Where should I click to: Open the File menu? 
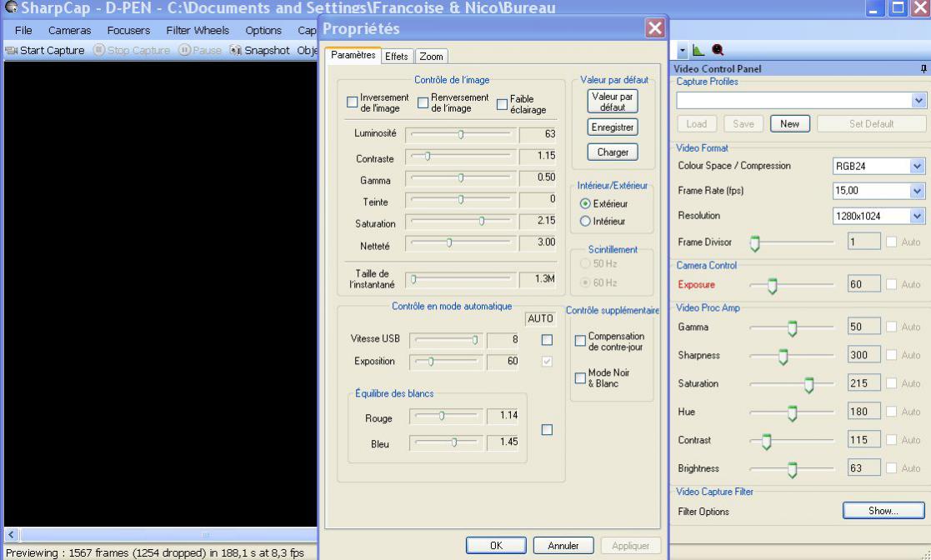click(x=23, y=30)
